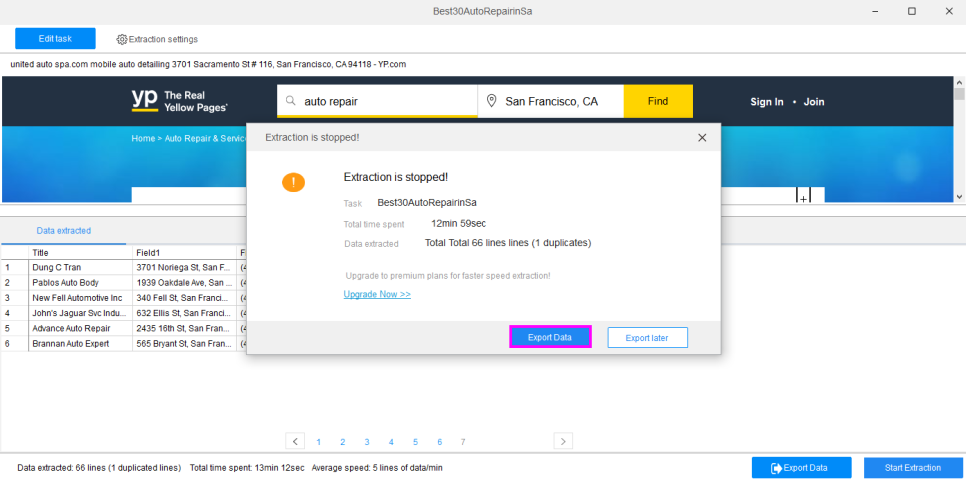
Task: Click the 565 Bryant St address cell
Action: click(184, 344)
